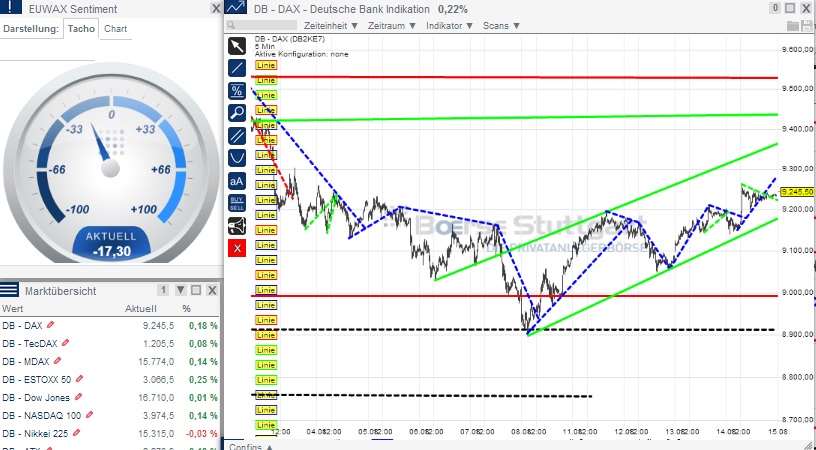Open the DB - Nikkei 225 row
816x450 pixels.
[x=110, y=433]
